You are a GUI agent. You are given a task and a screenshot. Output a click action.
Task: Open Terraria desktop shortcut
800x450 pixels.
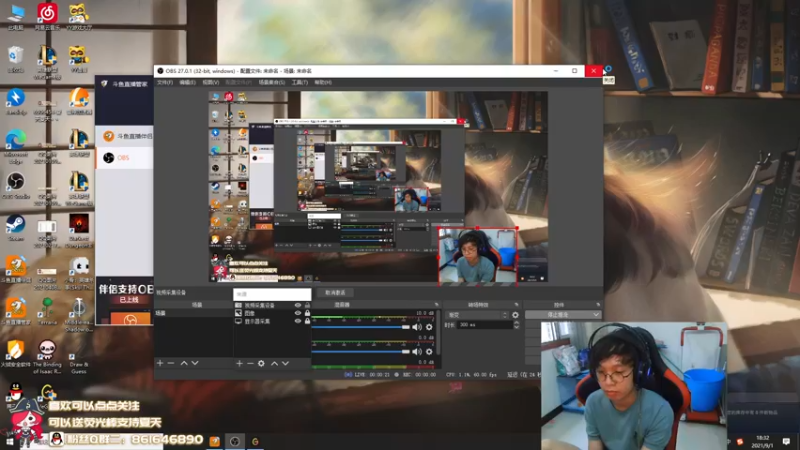(47, 312)
